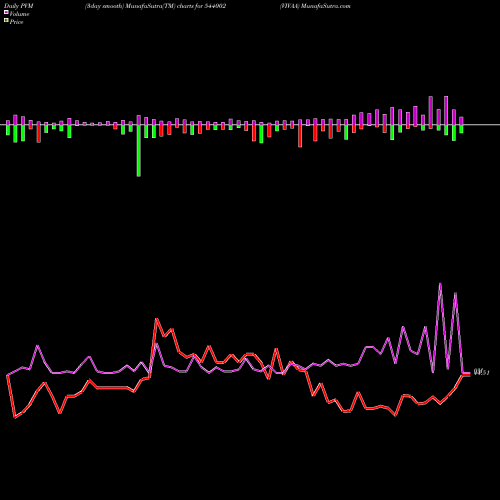Click the highest red peak on the price line
Image resolution: width=500 pixels, height=500 pixels.
tap(157, 319)
